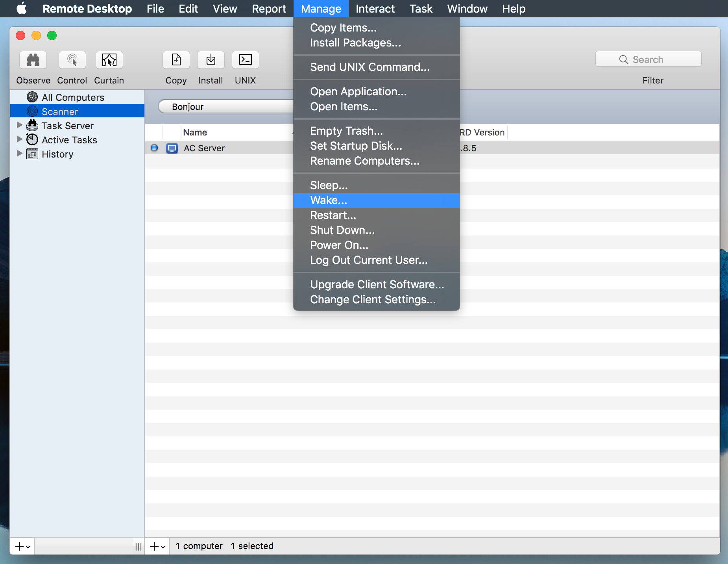The width and height of the screenshot is (728, 564).
Task: Click the All Computers sidebar icon
Action: 32,97
